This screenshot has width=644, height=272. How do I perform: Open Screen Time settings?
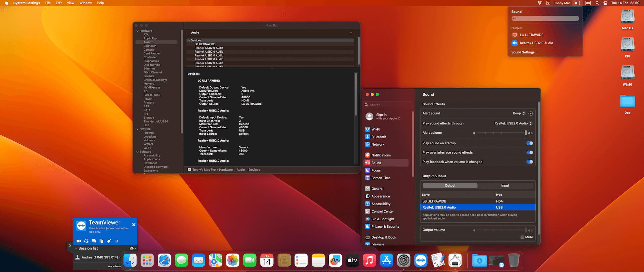pos(381,178)
